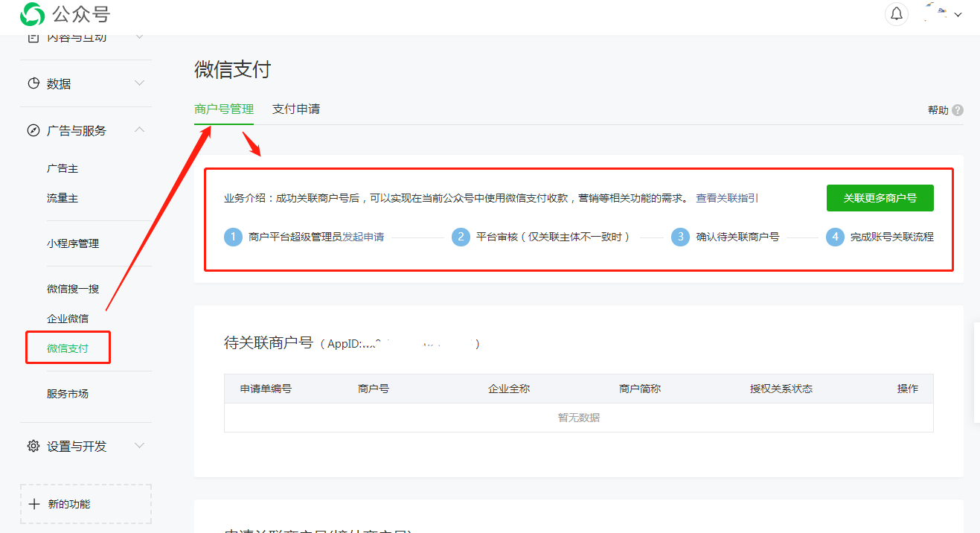980x533 pixels.
Task: Click the 公众号 logo icon
Action: 32,14
